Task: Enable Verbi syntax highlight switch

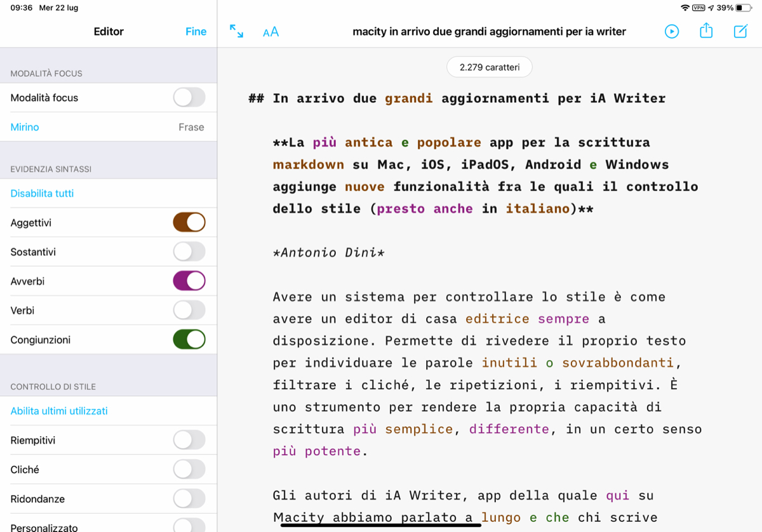Action: pos(189,310)
